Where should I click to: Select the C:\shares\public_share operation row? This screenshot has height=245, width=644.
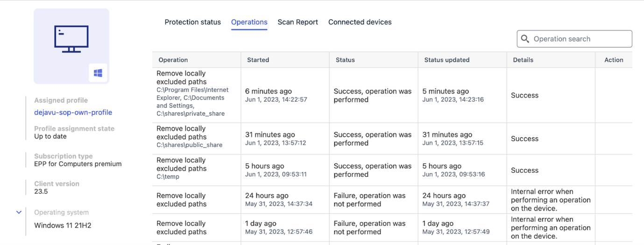click(x=392, y=139)
